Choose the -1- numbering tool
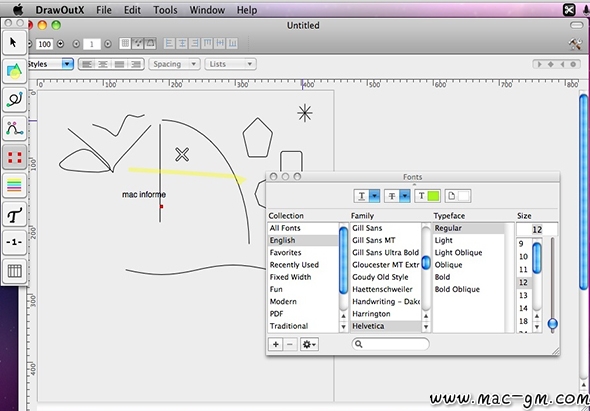This screenshot has width=590, height=411. (x=14, y=243)
